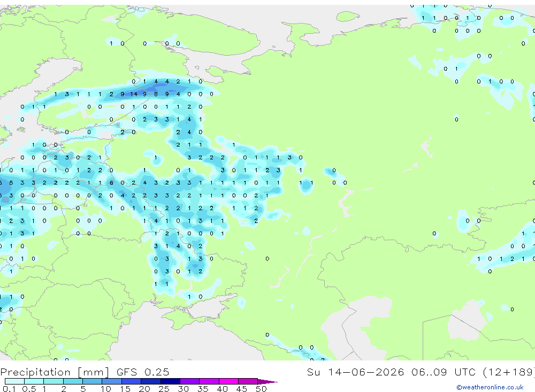Click the forecast offset "(12+189)"
The width and height of the screenshot is (535, 392).
509,372
